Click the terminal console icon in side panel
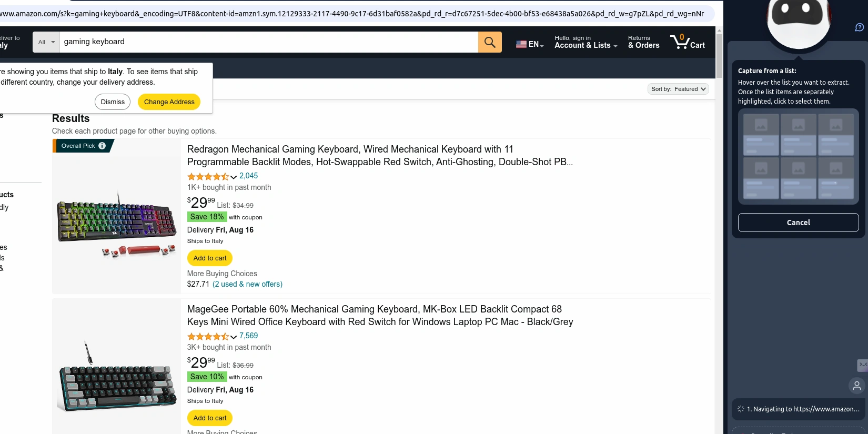This screenshot has height=434, width=868. tap(862, 365)
